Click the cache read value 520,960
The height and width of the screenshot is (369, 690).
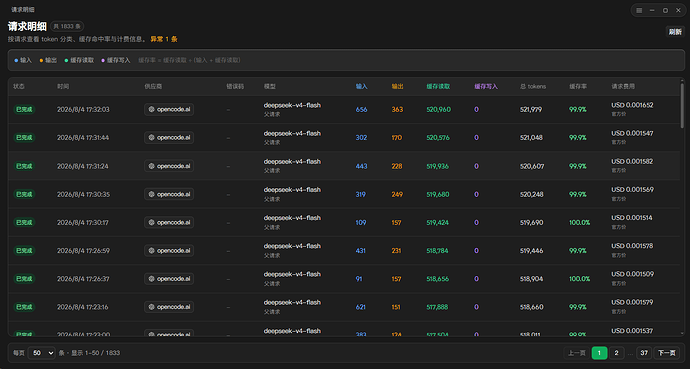point(438,110)
